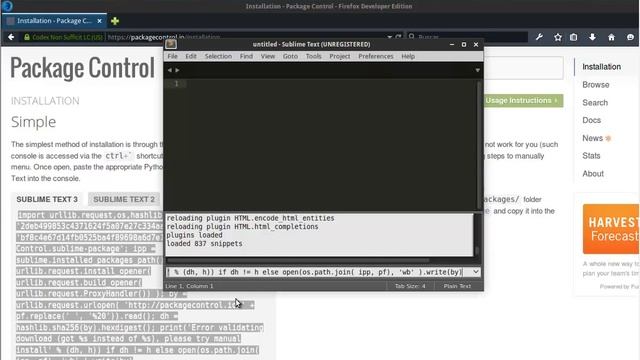Minimize the Sublime Text window

coord(452,44)
